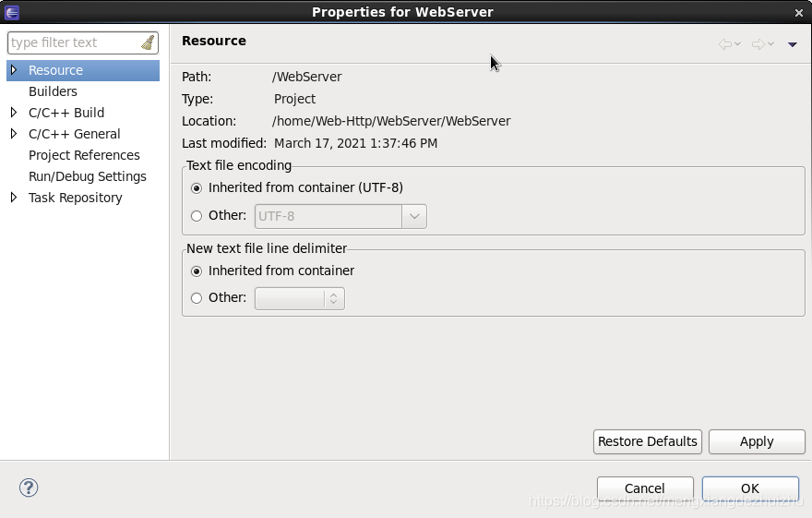The height and width of the screenshot is (518, 812).
Task: Clear filter text with the broom icon
Action: [149, 42]
